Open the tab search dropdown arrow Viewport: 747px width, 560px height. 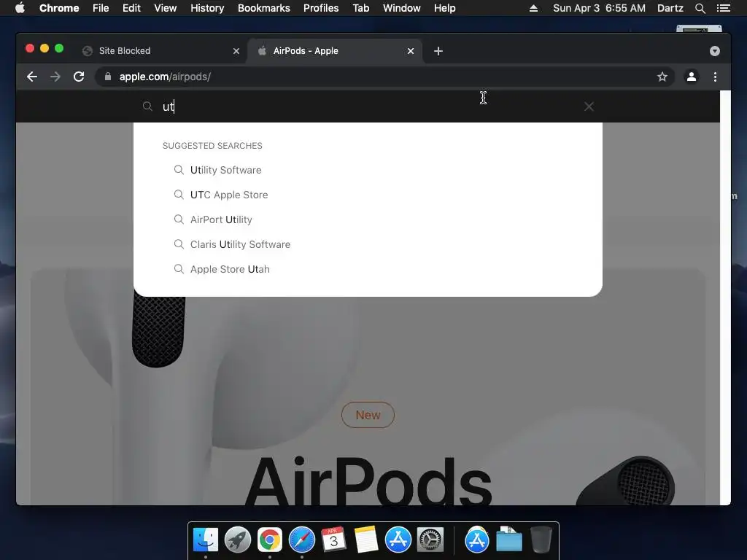[715, 51]
